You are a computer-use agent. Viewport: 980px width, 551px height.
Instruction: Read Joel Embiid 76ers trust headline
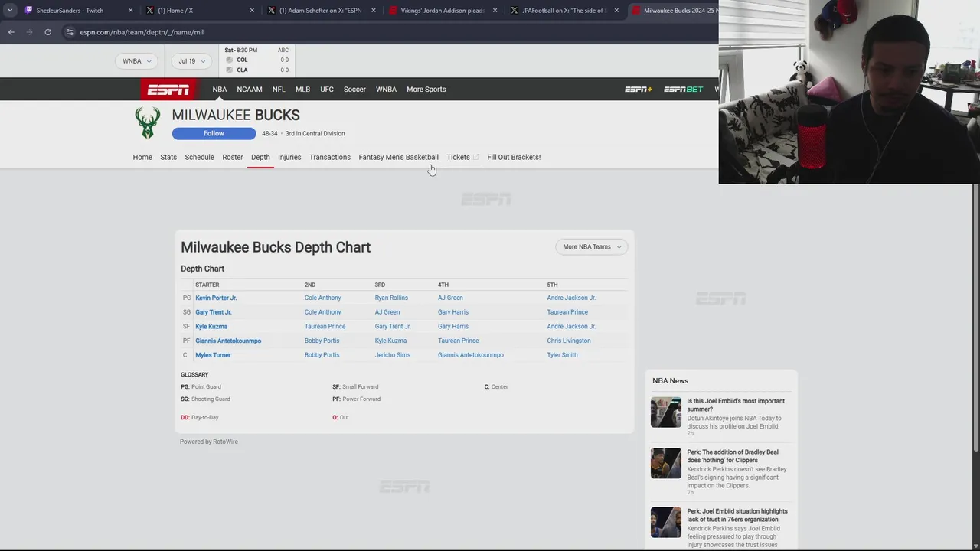click(737, 515)
